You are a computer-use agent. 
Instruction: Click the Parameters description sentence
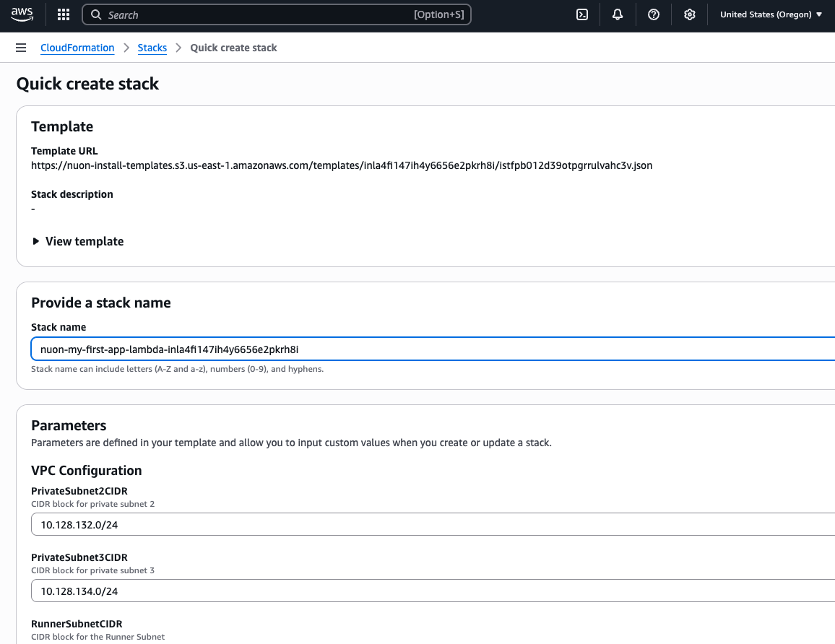[x=291, y=443]
